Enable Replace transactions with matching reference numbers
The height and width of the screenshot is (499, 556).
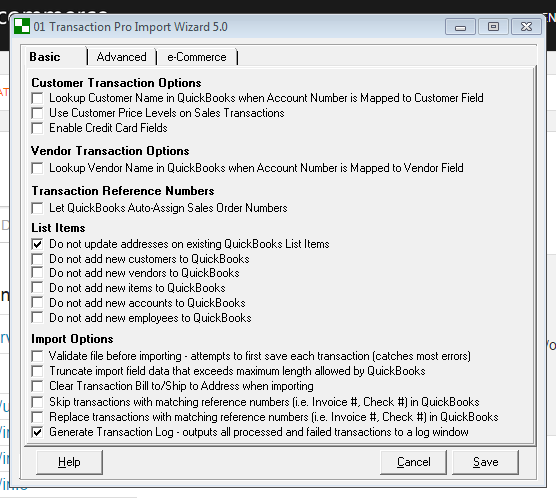[x=37, y=417]
